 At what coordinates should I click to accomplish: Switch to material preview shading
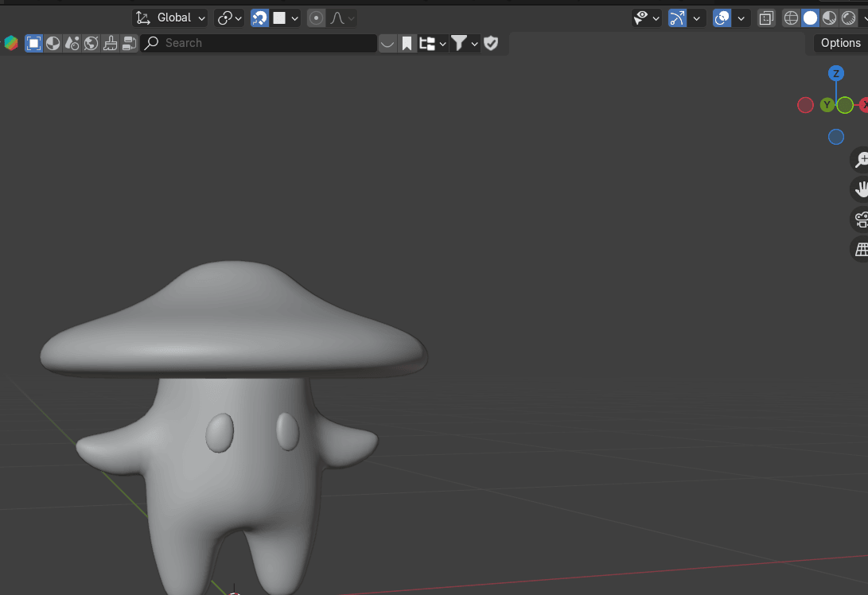point(829,17)
